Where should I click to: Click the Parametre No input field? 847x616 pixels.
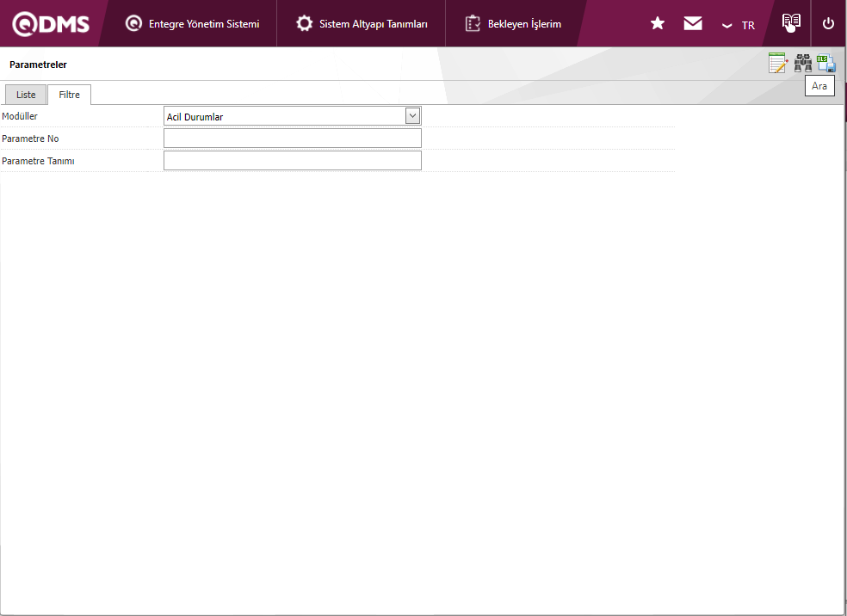pyautogui.click(x=293, y=139)
